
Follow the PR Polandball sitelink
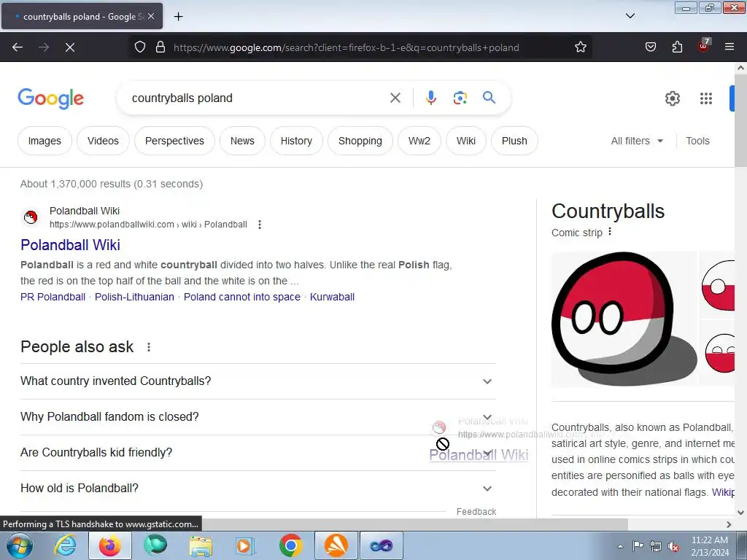coord(53,297)
